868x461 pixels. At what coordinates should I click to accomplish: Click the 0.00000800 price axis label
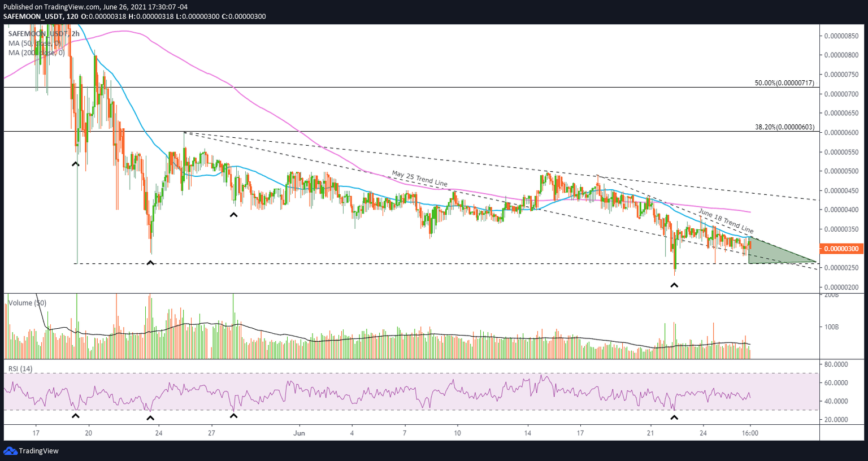841,55
